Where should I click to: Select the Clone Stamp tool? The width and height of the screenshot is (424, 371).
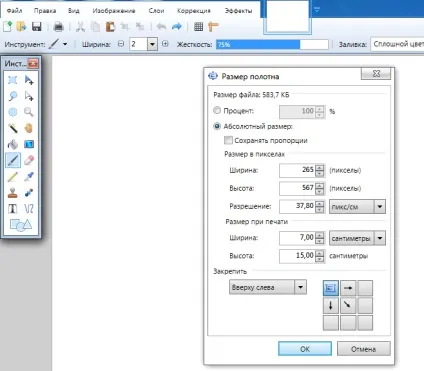[x=13, y=193]
